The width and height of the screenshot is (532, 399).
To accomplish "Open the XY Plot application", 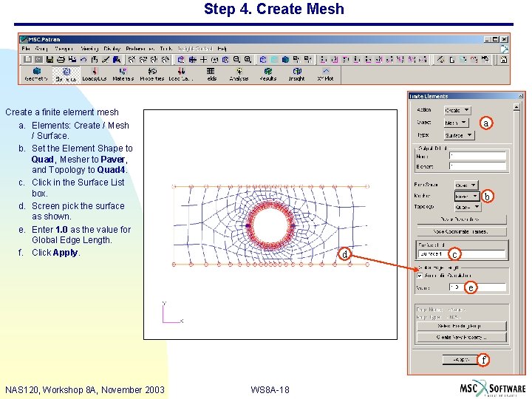I will [325, 75].
